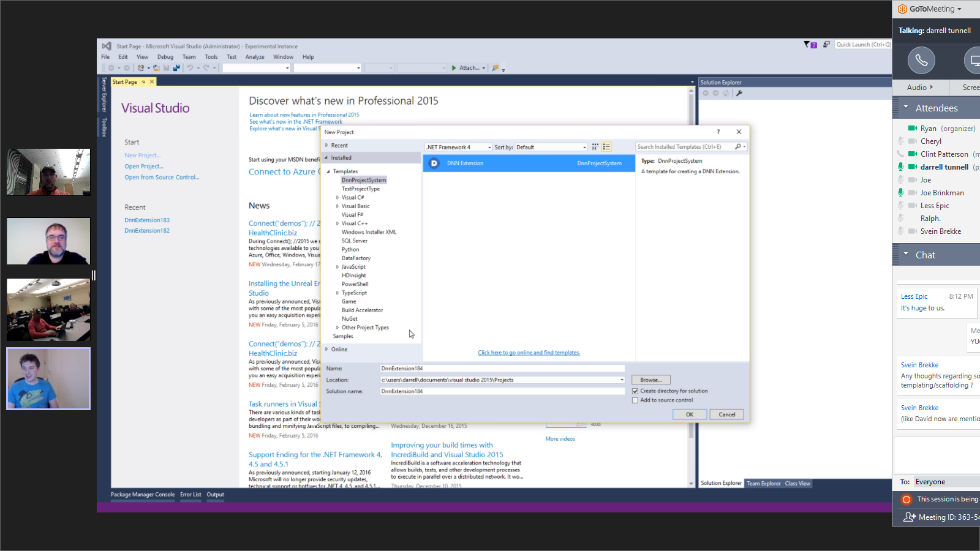Close the Start Page tab

(x=152, y=82)
